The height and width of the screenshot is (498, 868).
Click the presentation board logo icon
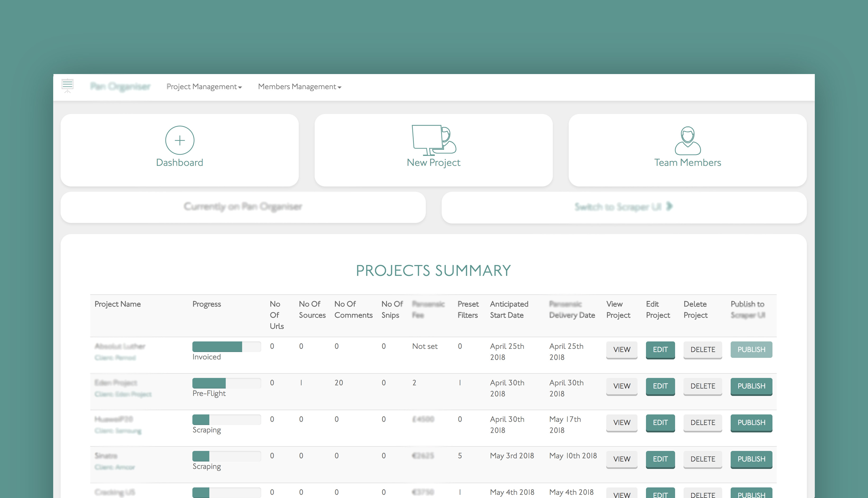67,86
